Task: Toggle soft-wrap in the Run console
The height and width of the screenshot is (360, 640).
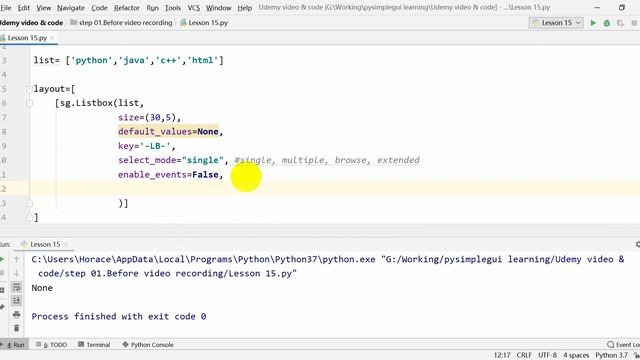Action: click(16, 287)
